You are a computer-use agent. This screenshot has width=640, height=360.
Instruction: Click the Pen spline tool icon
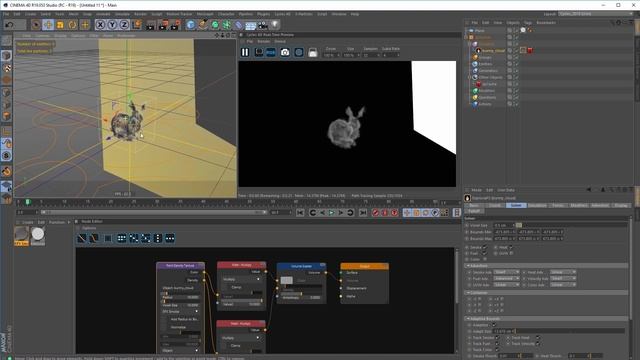pyautogui.click(x=203, y=25)
